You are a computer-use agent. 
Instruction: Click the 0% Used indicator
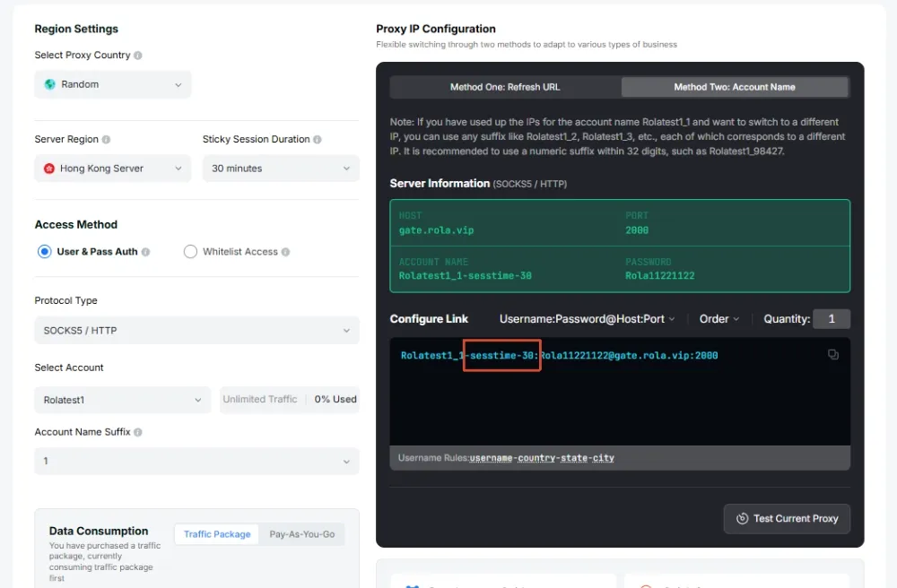[x=335, y=400]
